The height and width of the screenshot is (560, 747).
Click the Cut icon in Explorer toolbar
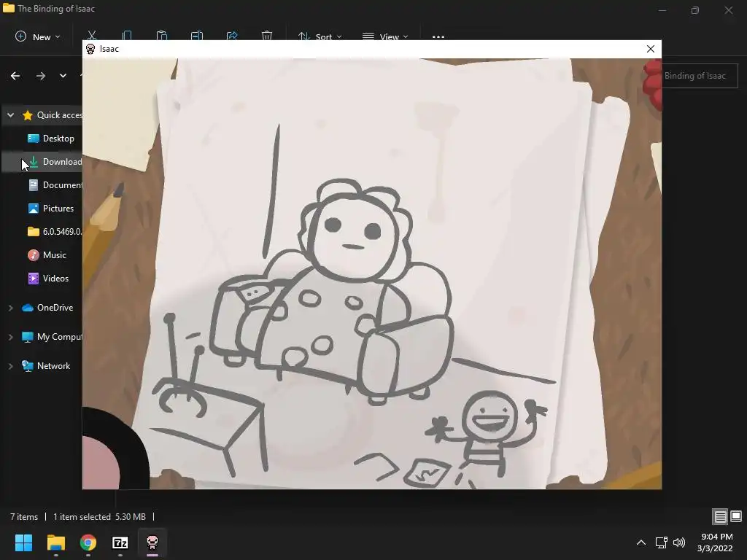tap(92, 36)
